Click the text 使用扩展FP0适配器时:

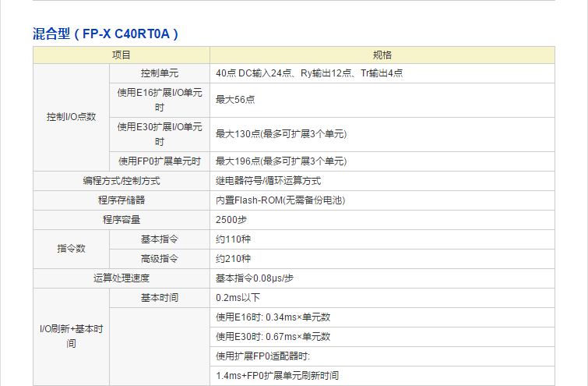pyautogui.click(x=263, y=356)
